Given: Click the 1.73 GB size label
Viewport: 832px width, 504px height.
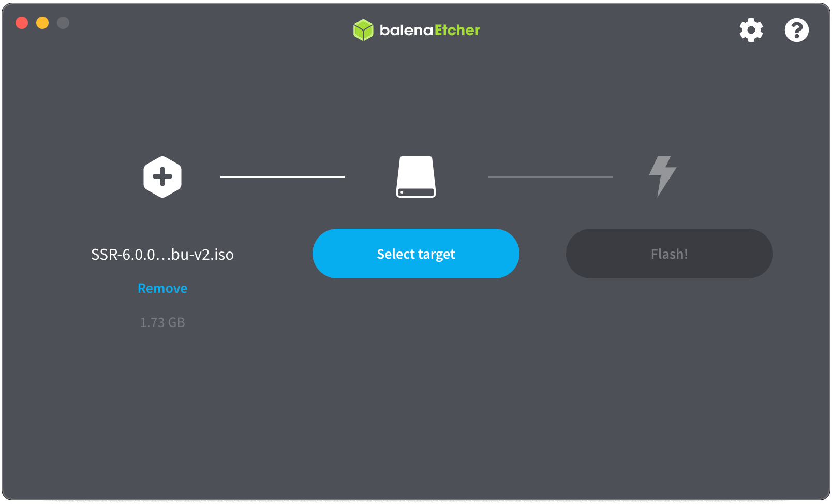Looking at the screenshot, I should (x=162, y=322).
